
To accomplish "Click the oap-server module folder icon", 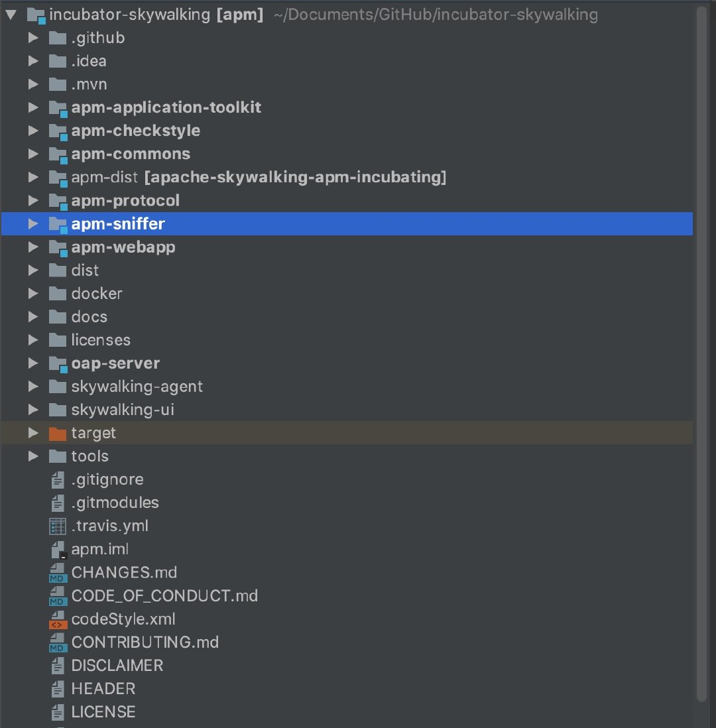I will (58, 364).
